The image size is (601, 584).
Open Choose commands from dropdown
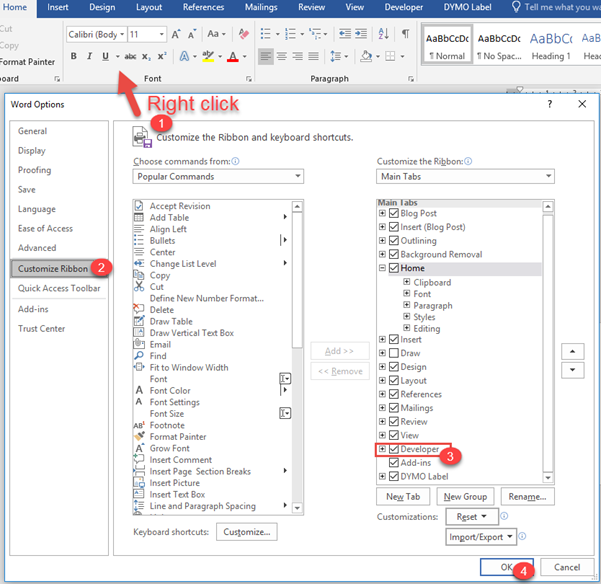(218, 176)
